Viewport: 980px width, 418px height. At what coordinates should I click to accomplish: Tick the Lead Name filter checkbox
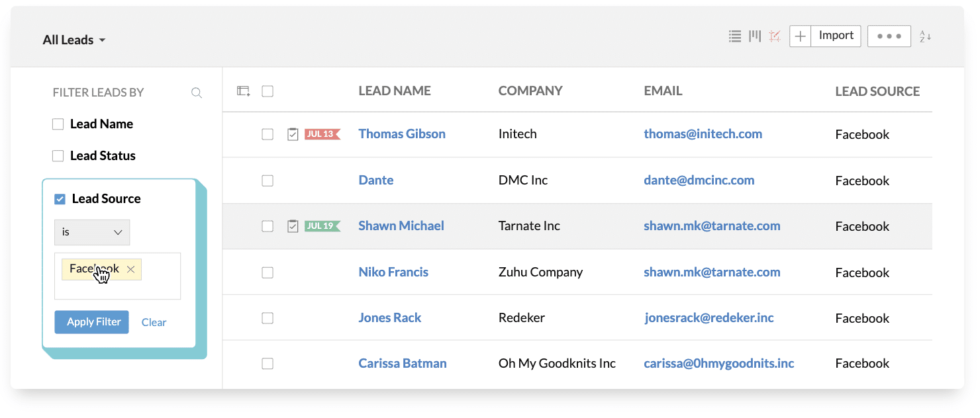pyautogui.click(x=58, y=124)
